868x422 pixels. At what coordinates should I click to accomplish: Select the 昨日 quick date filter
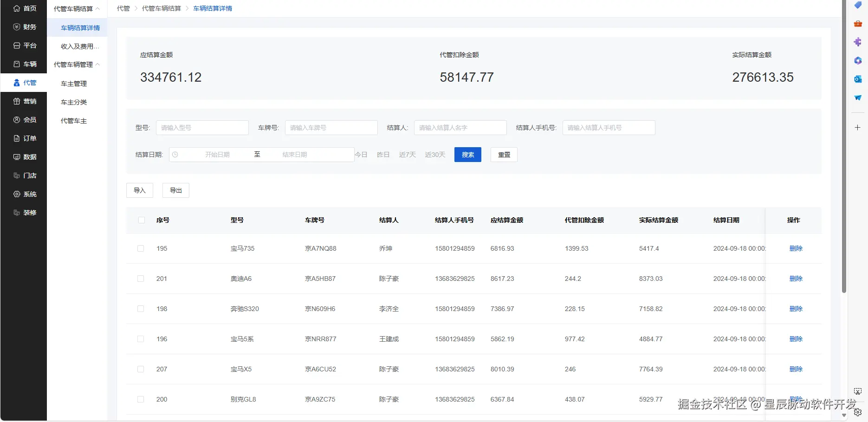(x=383, y=155)
